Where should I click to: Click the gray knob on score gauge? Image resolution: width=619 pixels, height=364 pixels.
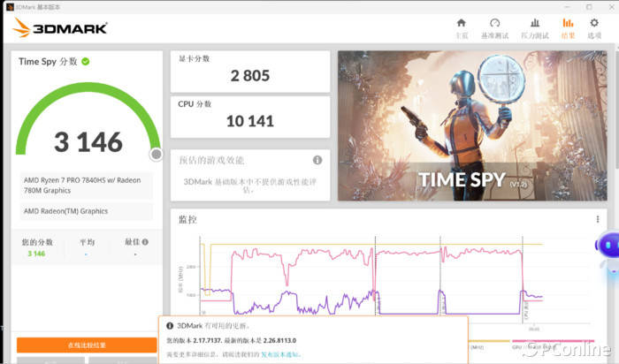point(157,155)
